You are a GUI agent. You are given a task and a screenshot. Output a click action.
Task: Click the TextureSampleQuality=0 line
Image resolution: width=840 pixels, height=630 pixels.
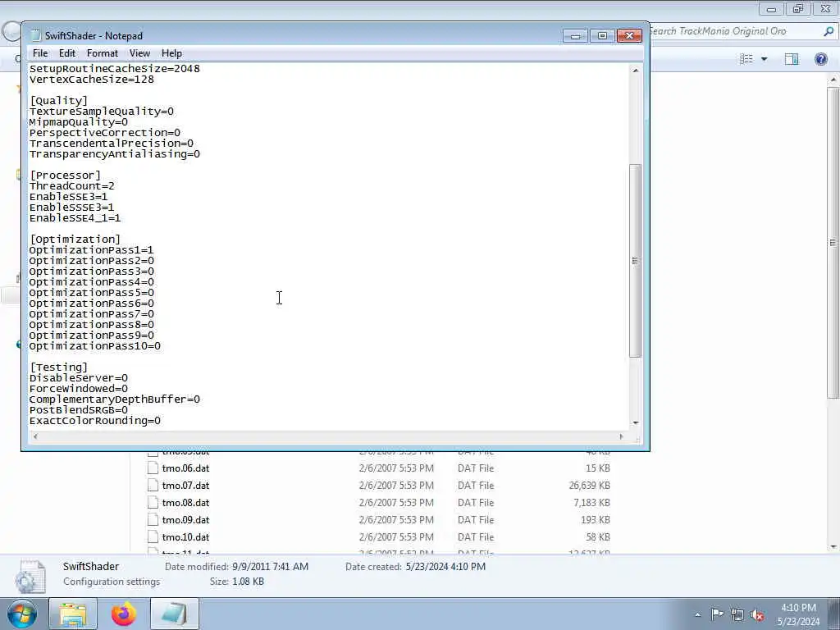coord(101,112)
